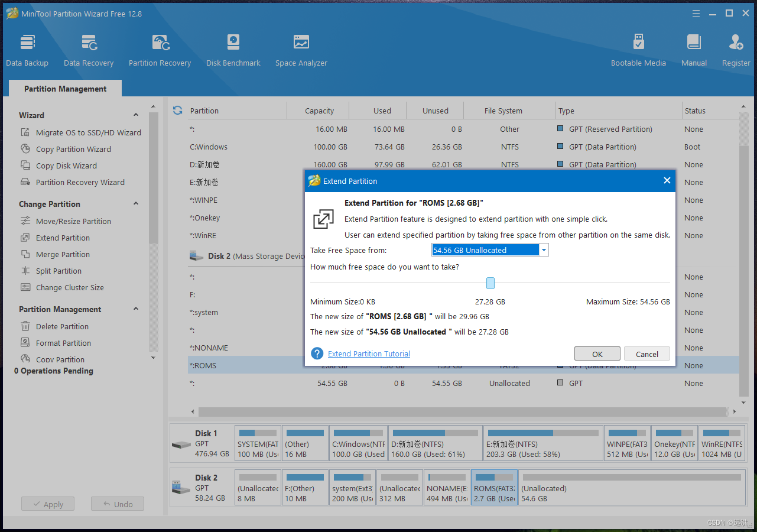Confirm with OK in Extend Partition dialog
Screen dimensions: 757x532
click(597, 354)
